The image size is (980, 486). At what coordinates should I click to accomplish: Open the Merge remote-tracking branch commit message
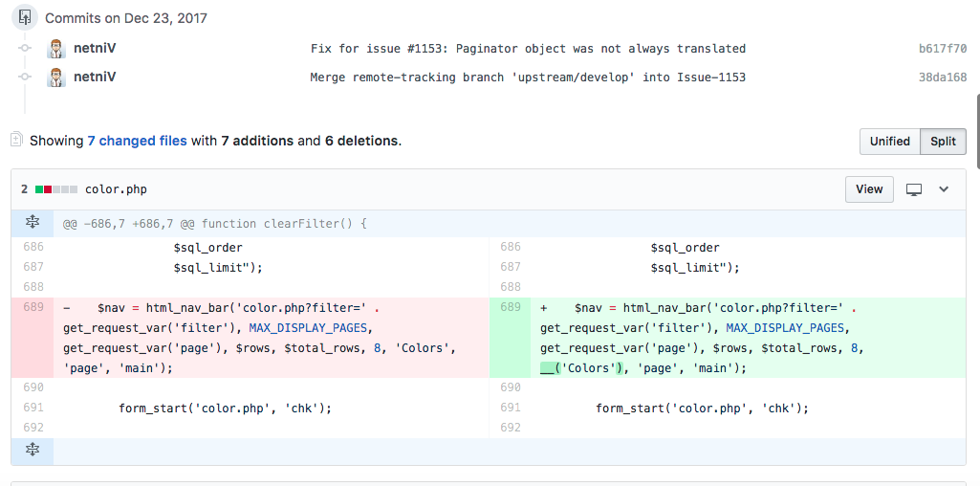(x=528, y=77)
